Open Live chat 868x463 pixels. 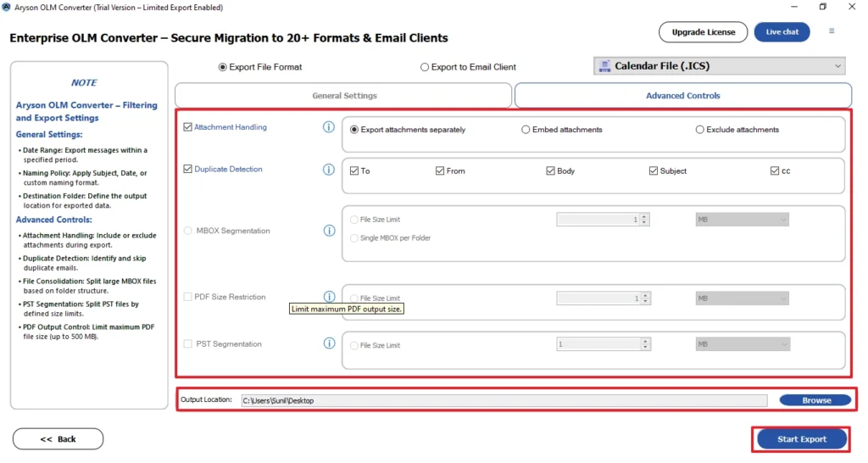pyautogui.click(x=782, y=32)
